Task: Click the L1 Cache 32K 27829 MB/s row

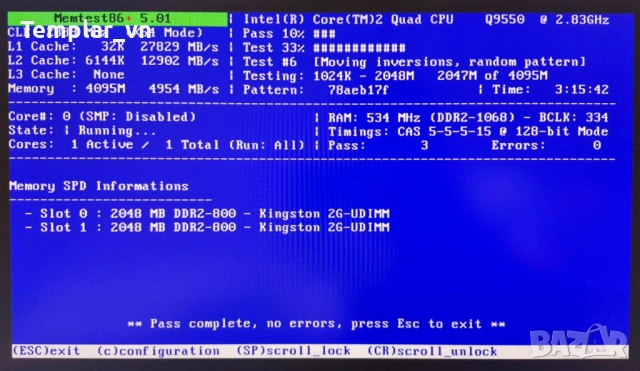Action: tap(113, 47)
